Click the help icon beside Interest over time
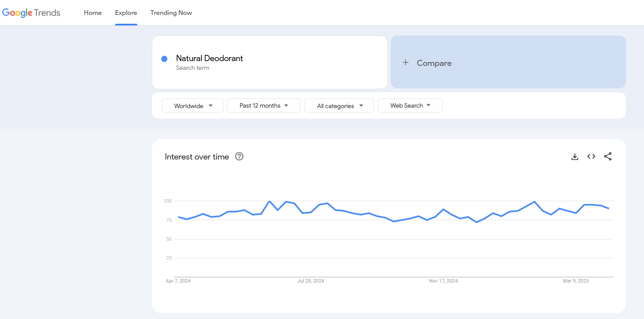 239,156
